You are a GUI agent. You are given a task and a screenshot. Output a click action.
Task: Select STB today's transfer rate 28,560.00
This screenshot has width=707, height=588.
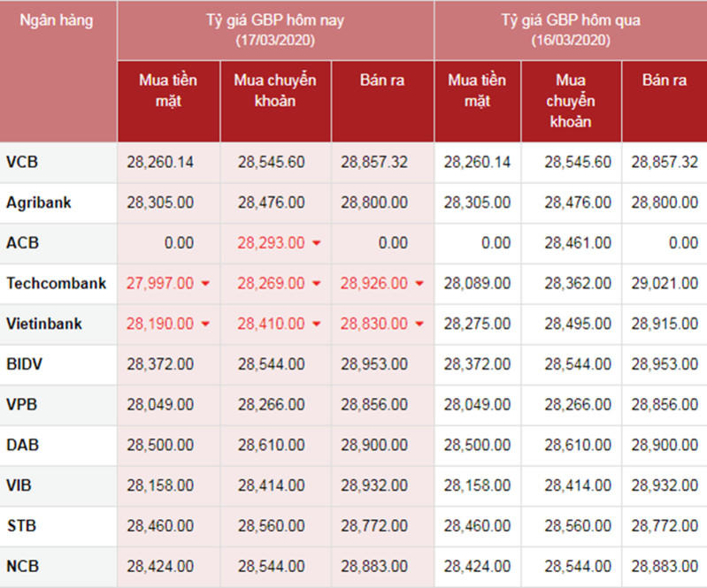(x=272, y=526)
